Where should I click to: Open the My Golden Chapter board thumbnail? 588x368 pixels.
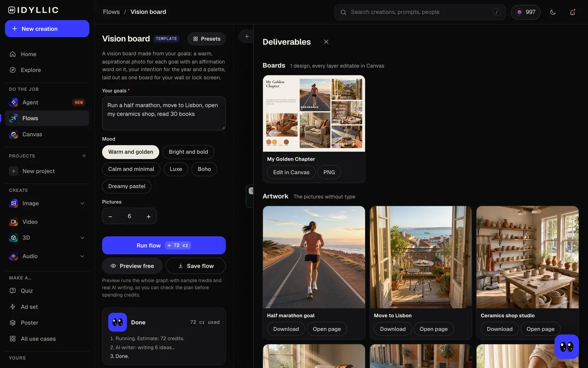coord(314,113)
